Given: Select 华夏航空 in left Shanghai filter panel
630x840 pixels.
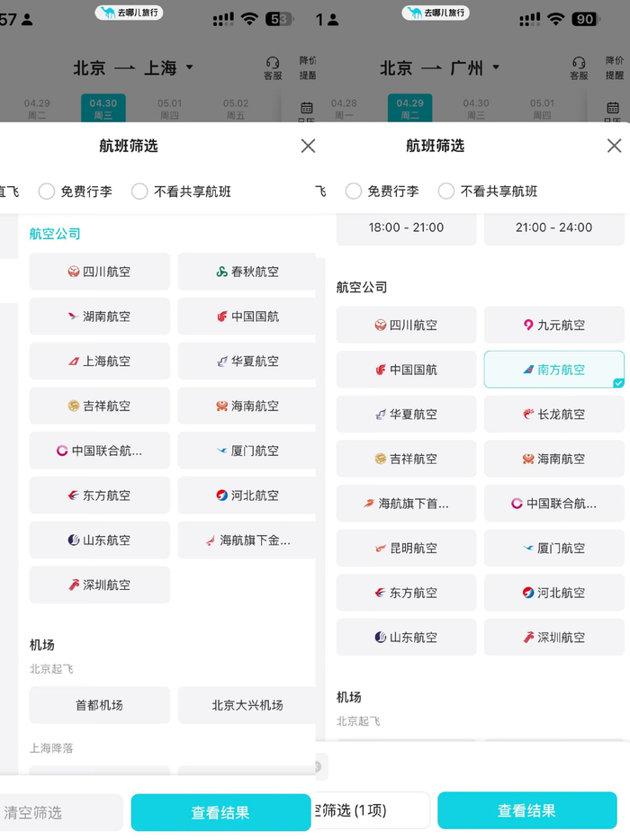Looking at the screenshot, I should [247, 361].
